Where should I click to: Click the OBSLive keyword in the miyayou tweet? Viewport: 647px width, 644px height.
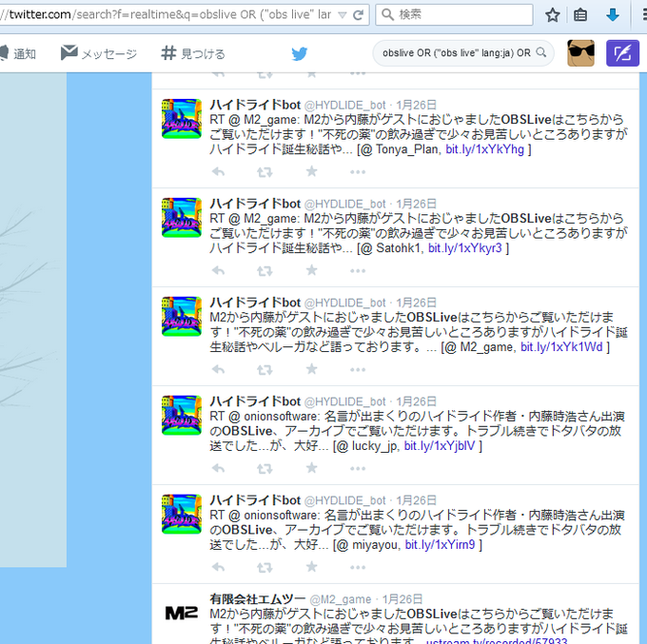pyautogui.click(x=247, y=530)
